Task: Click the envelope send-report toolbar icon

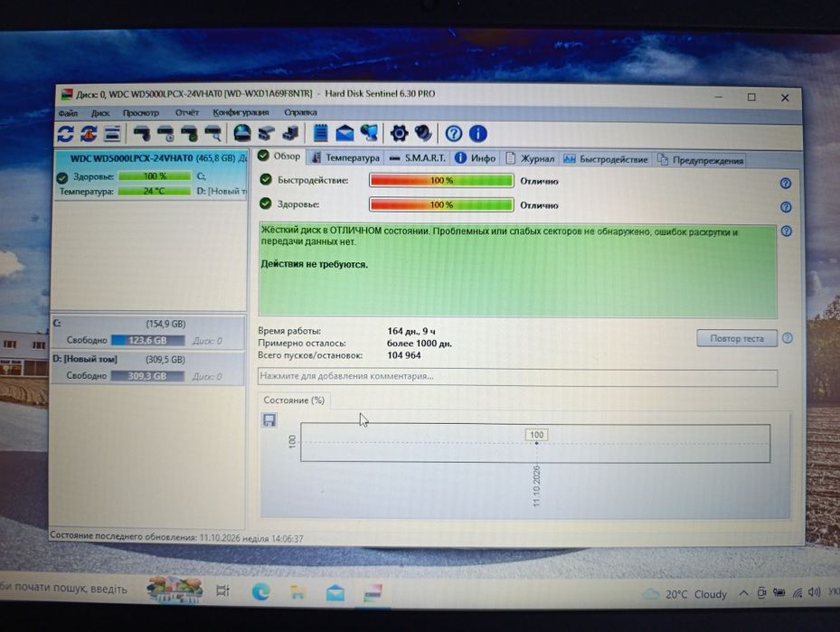Action: coord(344,134)
